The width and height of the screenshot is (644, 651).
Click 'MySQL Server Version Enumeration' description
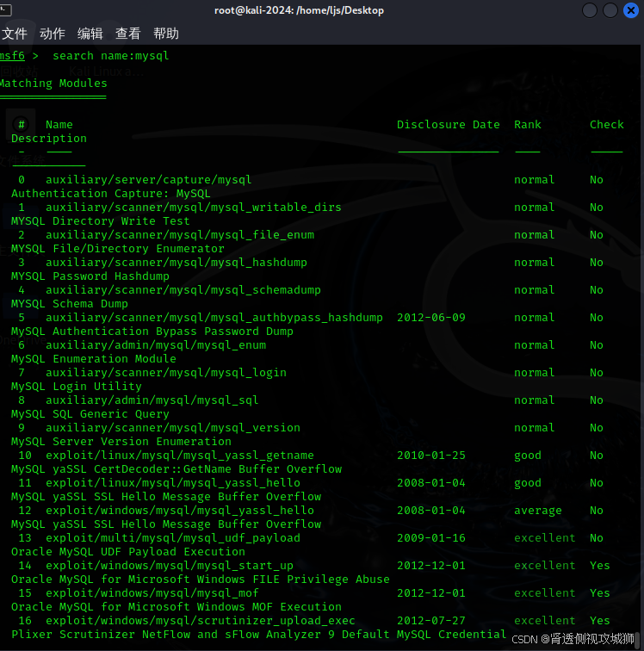[x=121, y=442]
